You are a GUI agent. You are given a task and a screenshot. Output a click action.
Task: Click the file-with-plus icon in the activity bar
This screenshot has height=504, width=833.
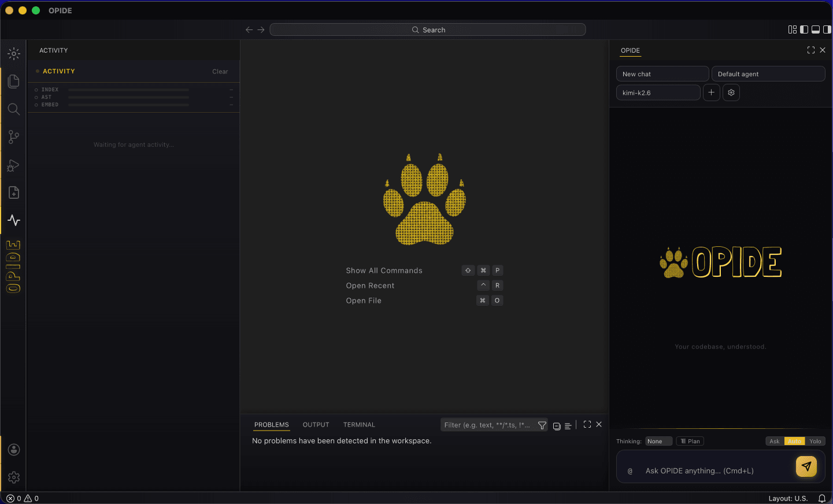14,192
